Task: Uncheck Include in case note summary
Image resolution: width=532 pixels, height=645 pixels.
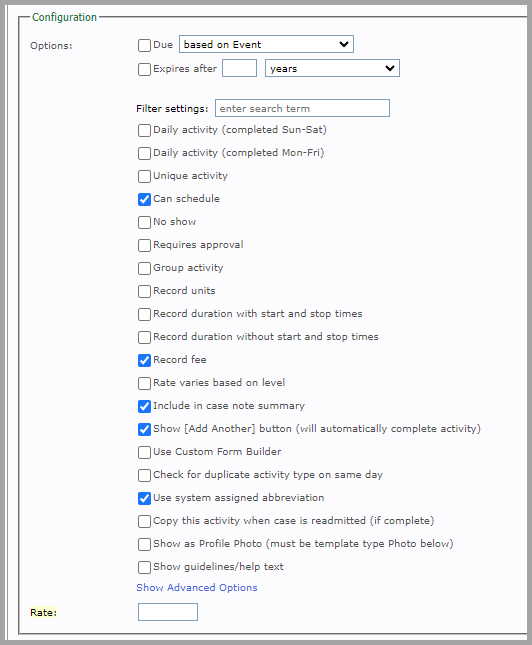Action: pos(144,406)
